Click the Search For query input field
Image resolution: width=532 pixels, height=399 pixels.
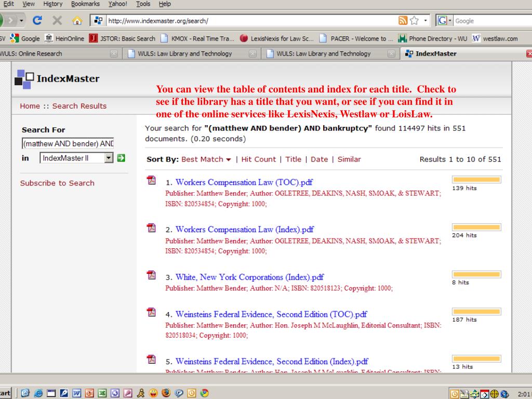click(68, 143)
